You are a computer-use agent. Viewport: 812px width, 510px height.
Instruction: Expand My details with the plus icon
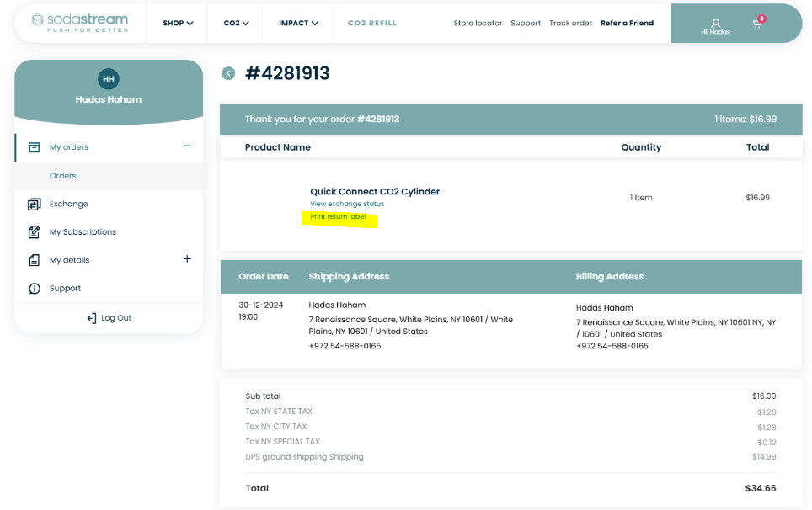(188, 258)
